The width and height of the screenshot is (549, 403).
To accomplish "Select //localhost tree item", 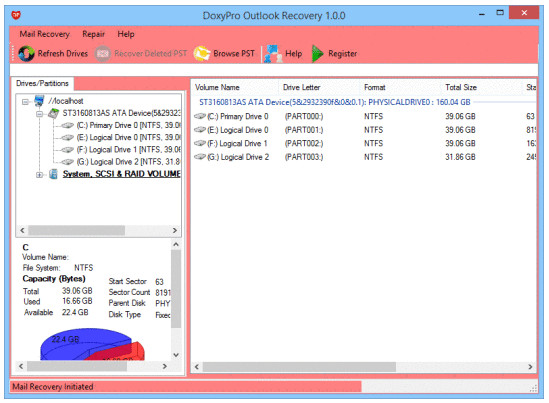I will [x=66, y=101].
